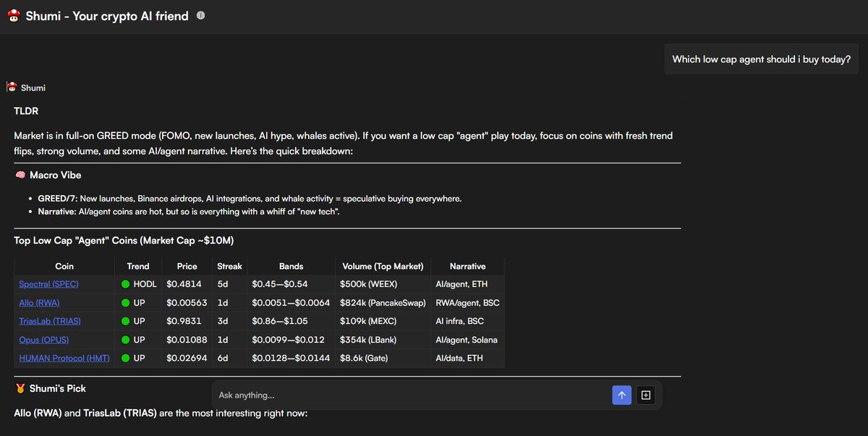Send message with the blue arrow button
The image size is (868, 436).
621,395
